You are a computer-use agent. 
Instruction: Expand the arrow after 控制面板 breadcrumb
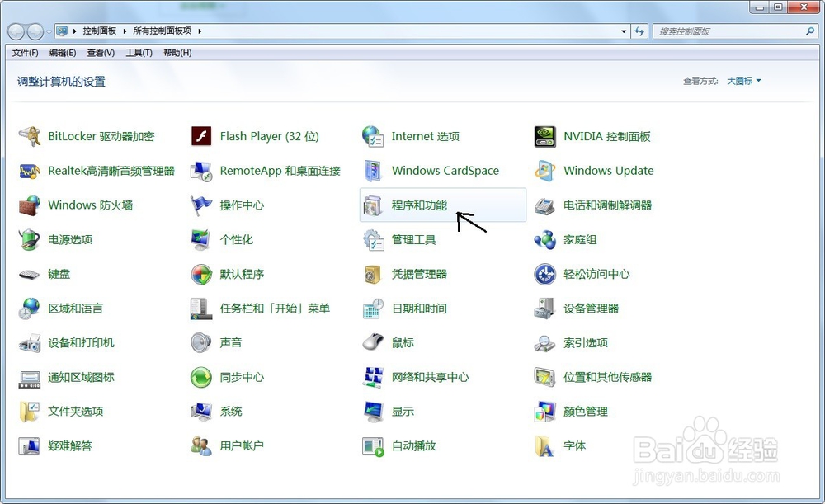click(125, 31)
